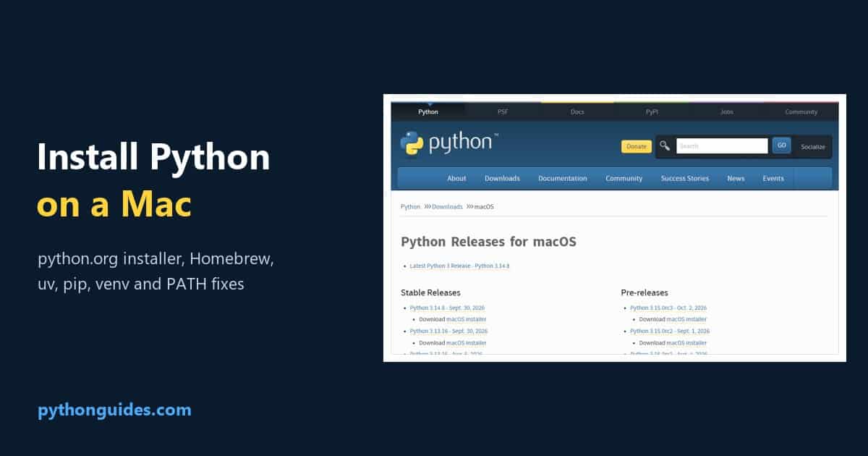Click the Python breadcrumb link

coord(410,207)
